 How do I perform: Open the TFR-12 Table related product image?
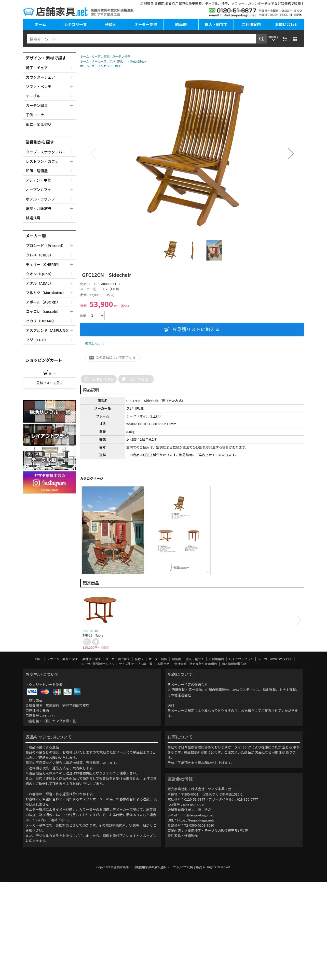100,610
